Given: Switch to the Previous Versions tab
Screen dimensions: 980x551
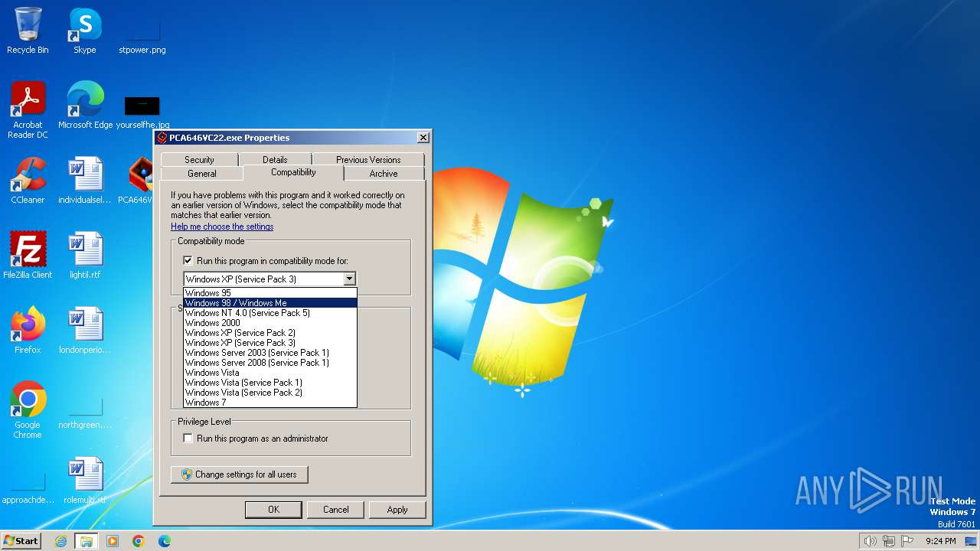Looking at the screenshot, I should (368, 160).
